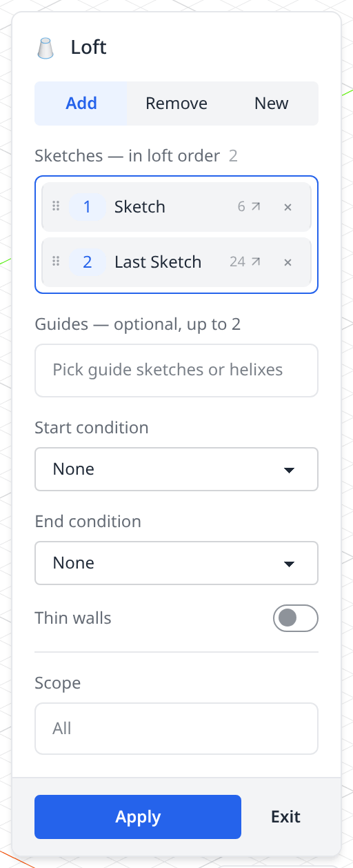Switch to the Remove tab
The width and height of the screenshot is (353, 868).
[x=176, y=103]
